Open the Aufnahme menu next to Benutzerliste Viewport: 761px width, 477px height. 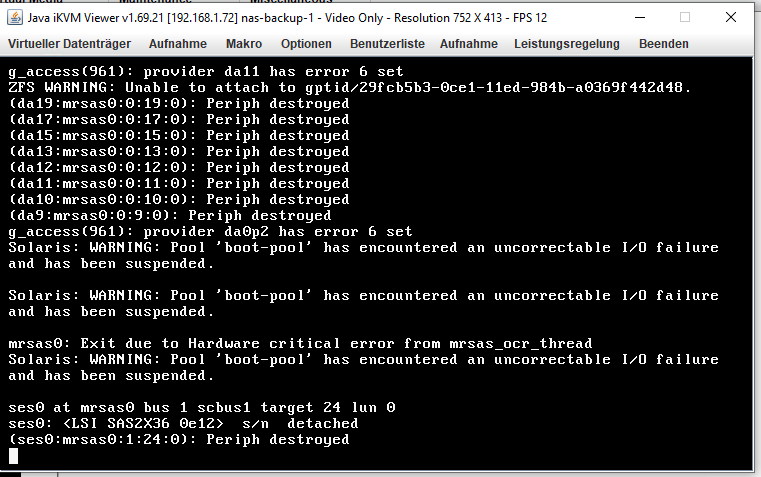[x=469, y=44]
